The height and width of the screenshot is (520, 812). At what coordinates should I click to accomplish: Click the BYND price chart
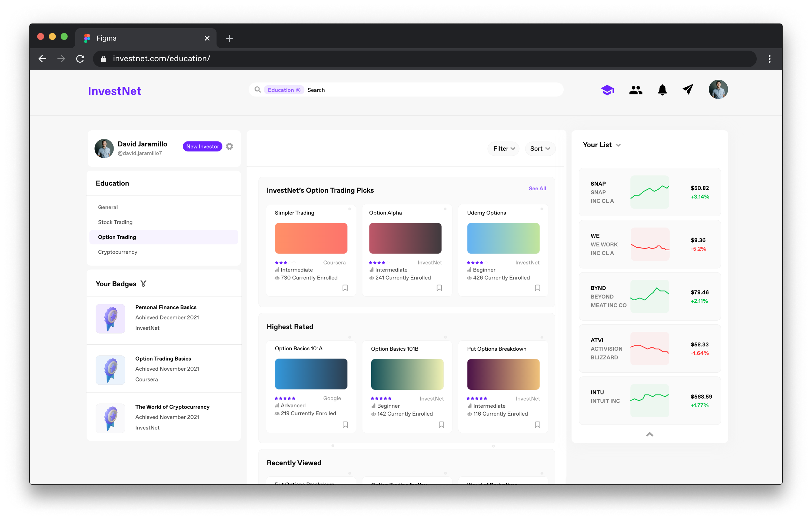pyautogui.click(x=650, y=296)
